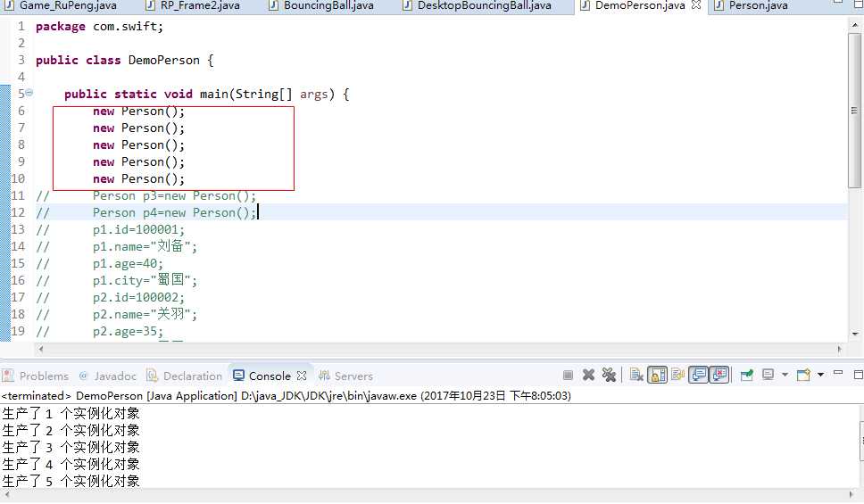This screenshot has width=864, height=504.
Task: Toggle Word Wrap in console
Action: pyautogui.click(x=677, y=376)
